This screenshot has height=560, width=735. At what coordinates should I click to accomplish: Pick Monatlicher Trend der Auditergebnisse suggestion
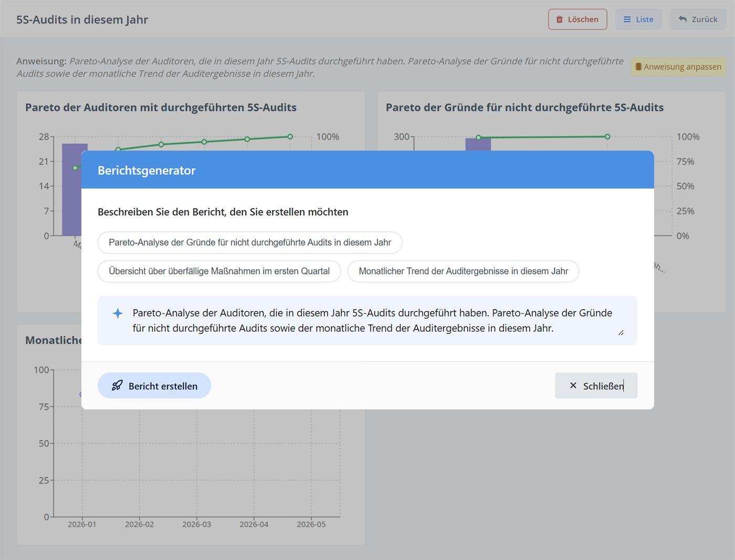pyautogui.click(x=463, y=271)
